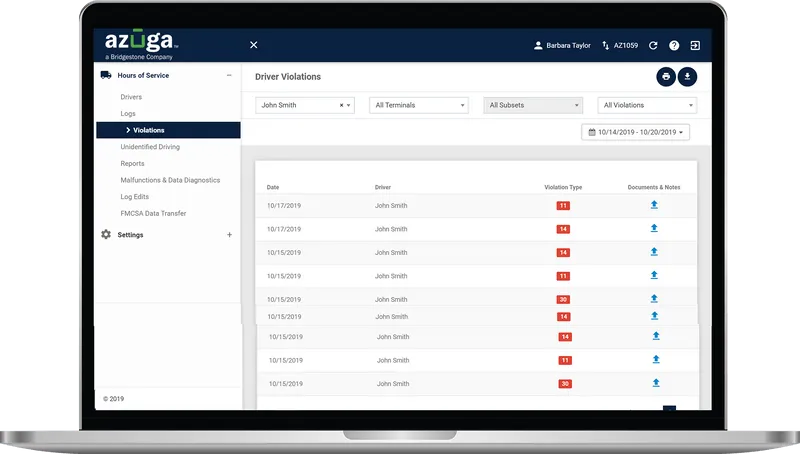Open the All Violations dropdown
Viewport: 800px width, 454px height.
(647, 105)
